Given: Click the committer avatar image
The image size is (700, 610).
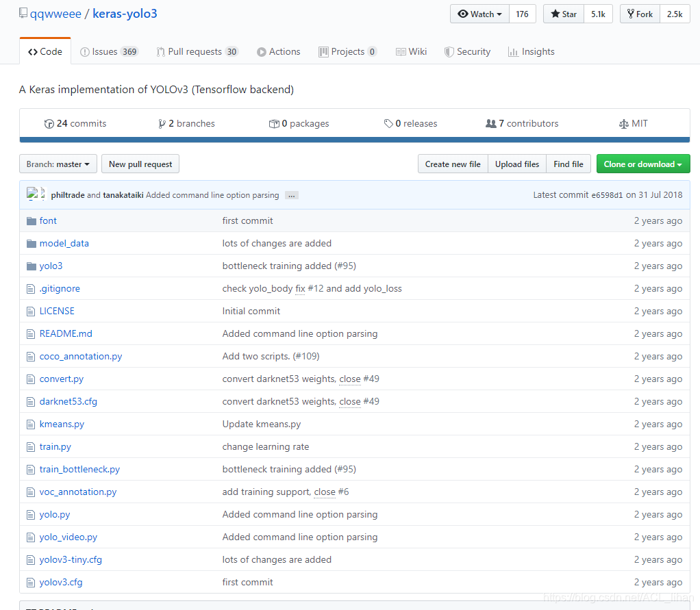Looking at the screenshot, I should tap(32, 194).
